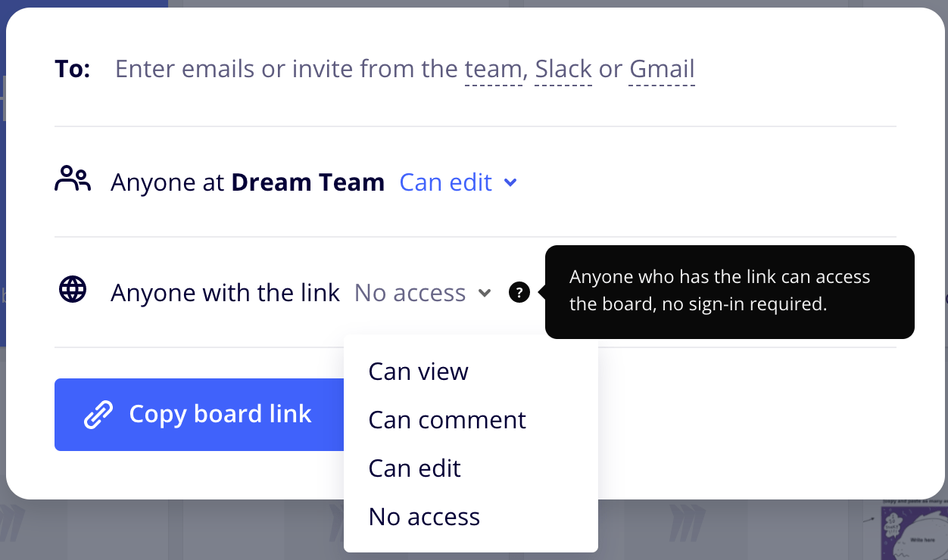This screenshot has height=560, width=948.
Task: Click the chevron next to Can edit
Action: (510, 182)
